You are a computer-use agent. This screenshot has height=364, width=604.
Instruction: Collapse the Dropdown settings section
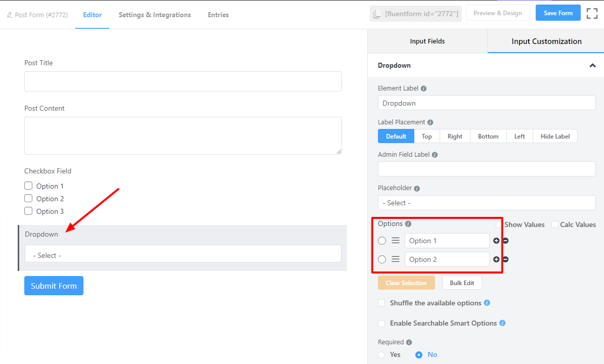pyautogui.click(x=592, y=66)
